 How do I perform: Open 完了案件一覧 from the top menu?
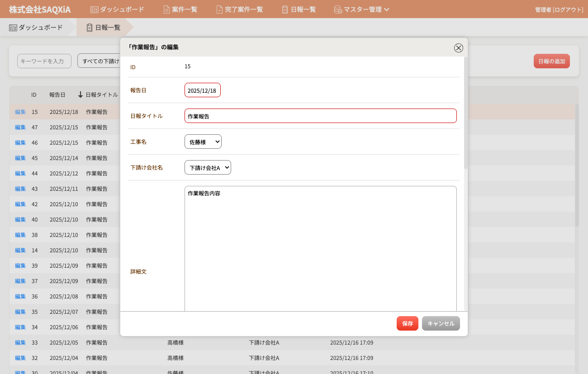point(243,9)
